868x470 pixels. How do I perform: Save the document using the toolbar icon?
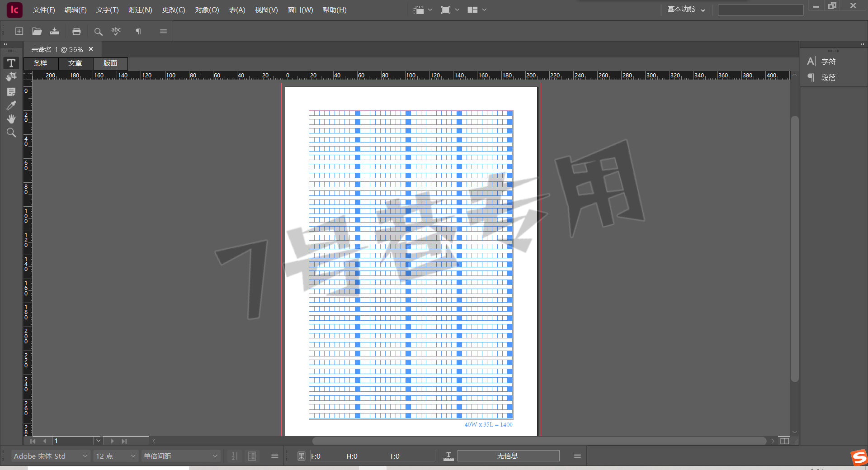click(x=55, y=31)
